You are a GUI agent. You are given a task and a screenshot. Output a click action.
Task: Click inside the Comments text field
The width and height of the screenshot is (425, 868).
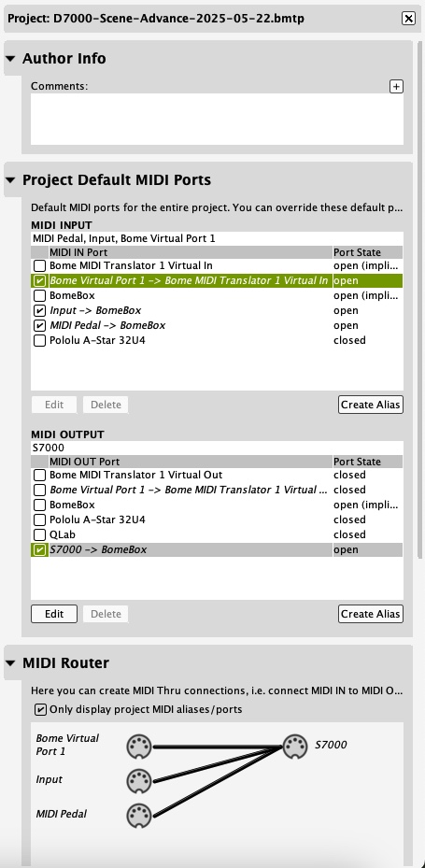point(217,119)
